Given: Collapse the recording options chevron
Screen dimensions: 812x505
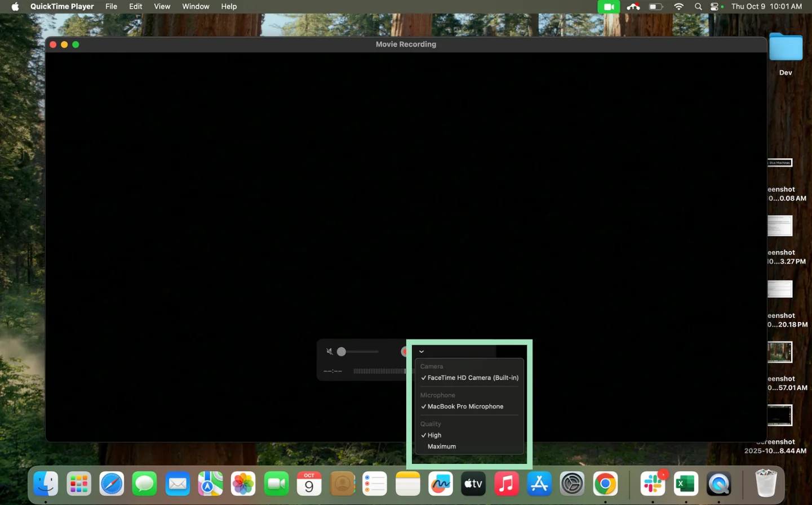Looking at the screenshot, I should tap(421, 351).
